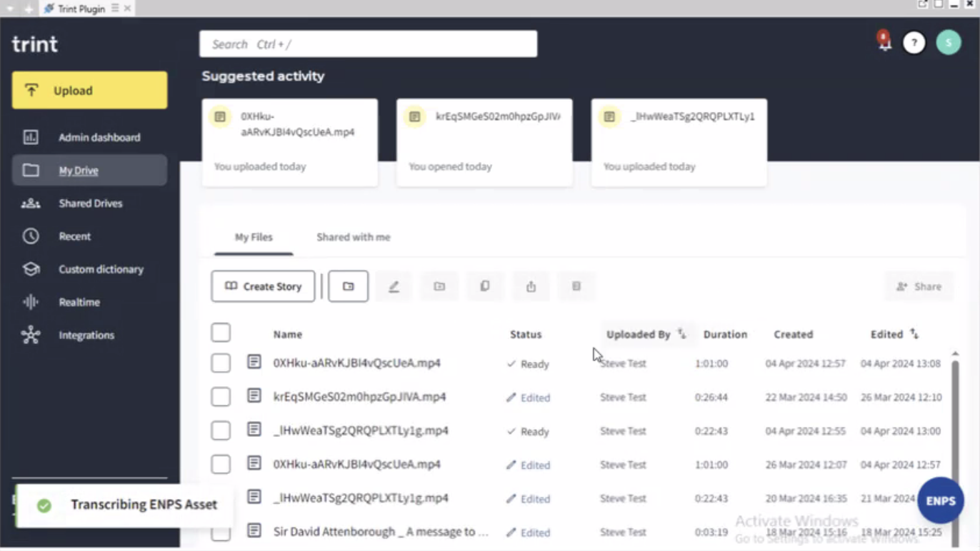The width and height of the screenshot is (980, 551).
Task: Open notifications bell icon
Action: (884, 41)
